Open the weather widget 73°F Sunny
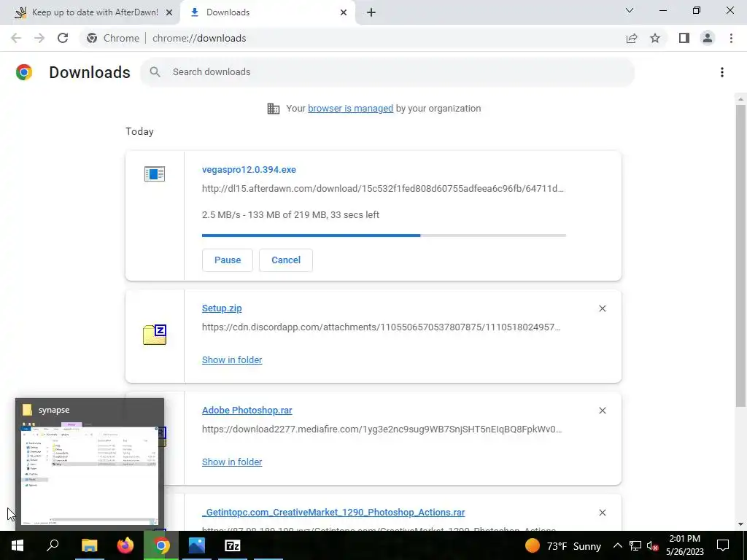This screenshot has width=747, height=560. click(x=563, y=545)
